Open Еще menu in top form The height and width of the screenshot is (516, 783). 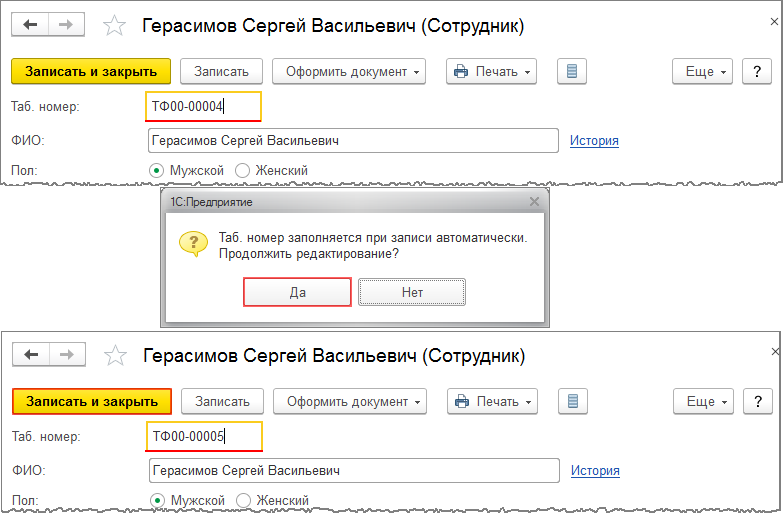click(702, 71)
